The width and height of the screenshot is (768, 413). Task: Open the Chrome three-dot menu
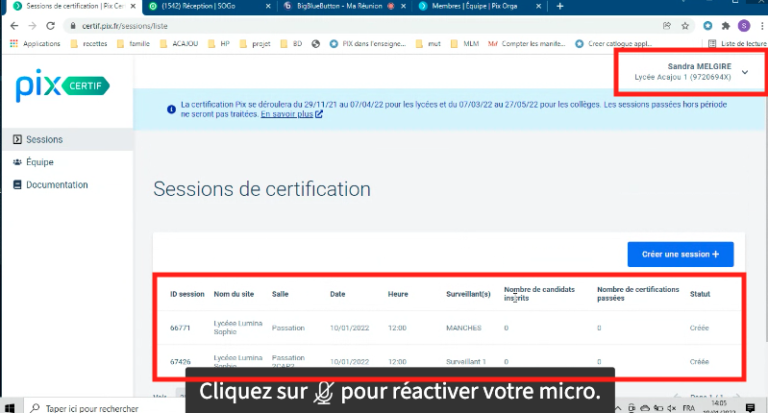(x=762, y=26)
